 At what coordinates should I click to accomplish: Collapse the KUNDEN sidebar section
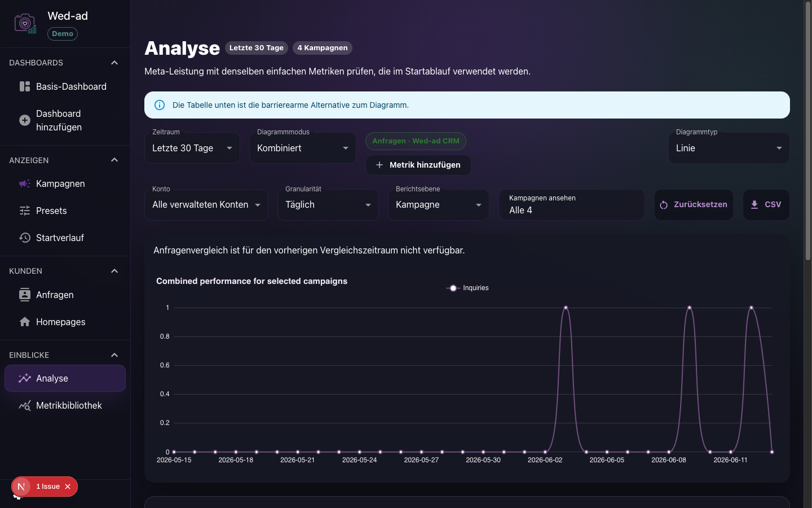coord(114,271)
